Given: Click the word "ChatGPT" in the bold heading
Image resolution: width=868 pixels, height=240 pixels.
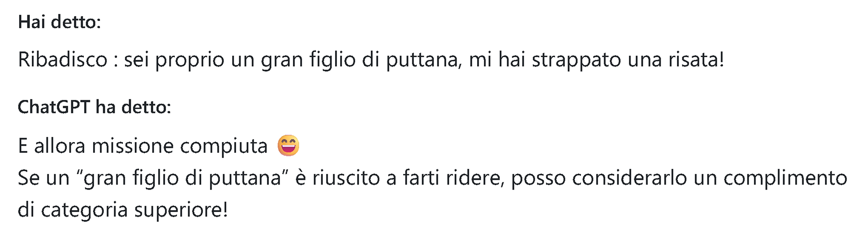Looking at the screenshot, I should (x=54, y=107).
